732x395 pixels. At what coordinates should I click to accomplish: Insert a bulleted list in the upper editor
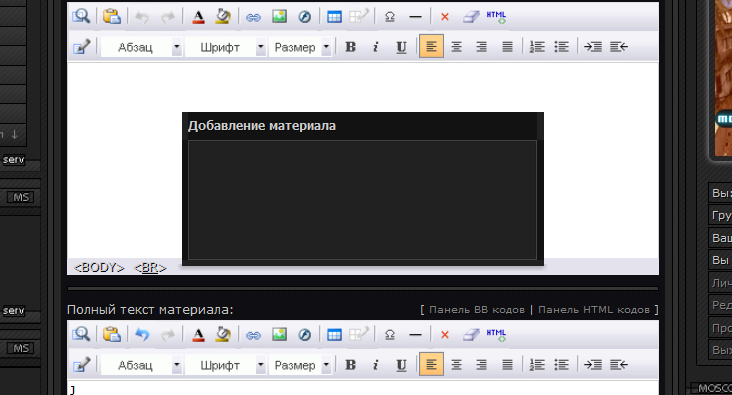point(562,47)
